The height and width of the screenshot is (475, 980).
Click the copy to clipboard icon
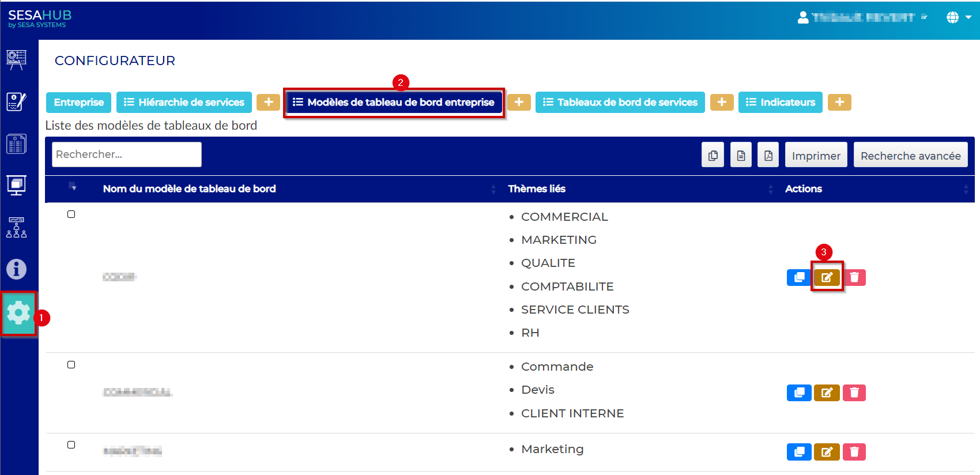click(x=713, y=155)
